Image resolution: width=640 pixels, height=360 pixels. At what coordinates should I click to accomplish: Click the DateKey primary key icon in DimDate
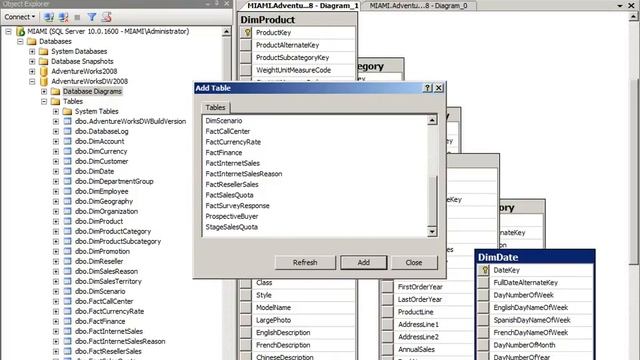[484, 270]
